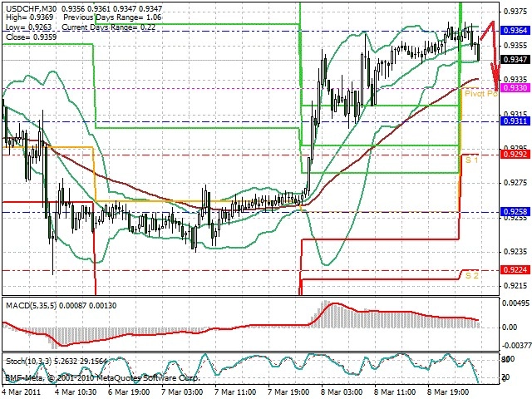Select the '4 Mar 10:30' time axis marker
This screenshot has width=532, height=399.
click(76, 392)
